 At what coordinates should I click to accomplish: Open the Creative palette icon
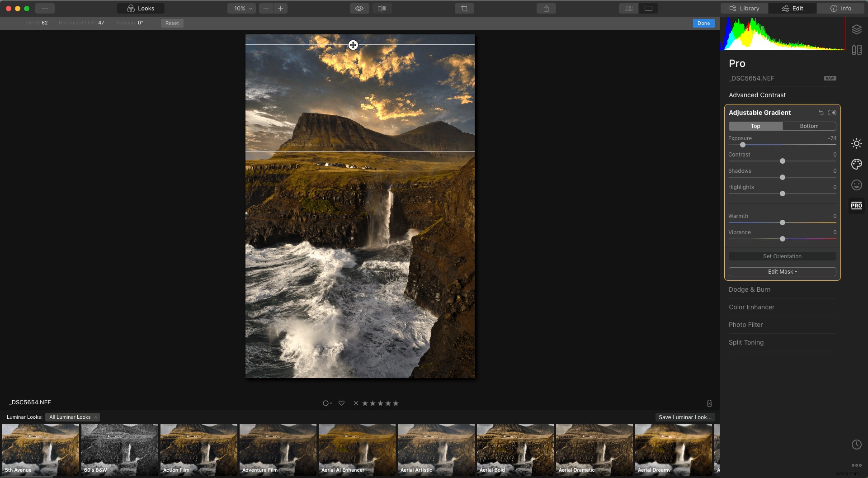(x=857, y=164)
